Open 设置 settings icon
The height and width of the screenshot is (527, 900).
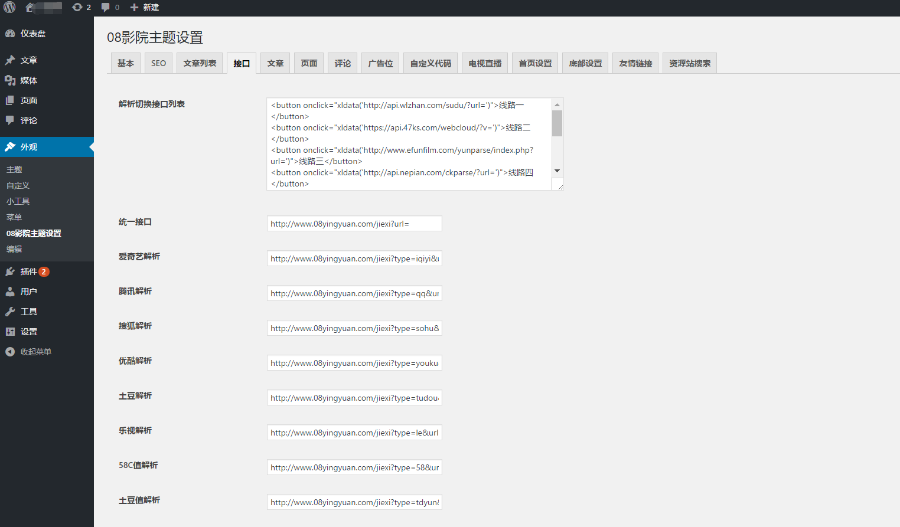(10, 332)
